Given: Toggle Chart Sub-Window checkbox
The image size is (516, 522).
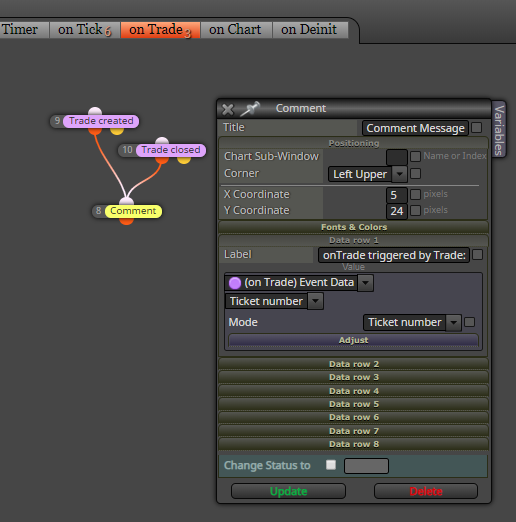Looking at the screenshot, I should (x=415, y=156).
